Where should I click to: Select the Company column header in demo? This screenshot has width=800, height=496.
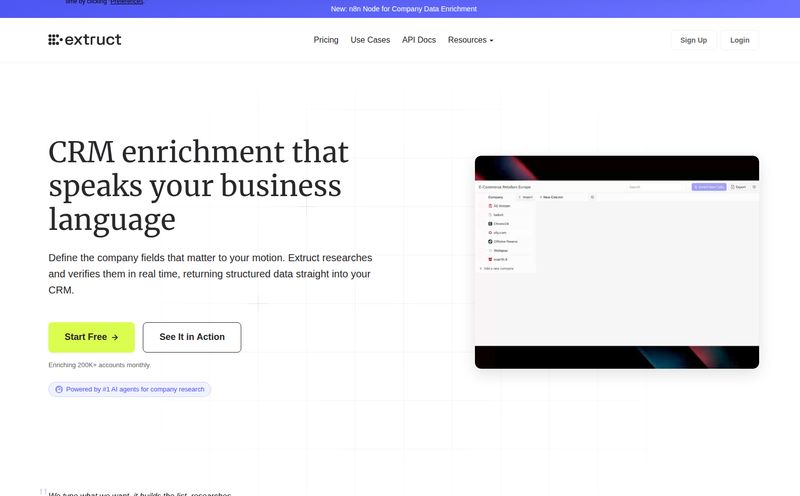pos(495,197)
